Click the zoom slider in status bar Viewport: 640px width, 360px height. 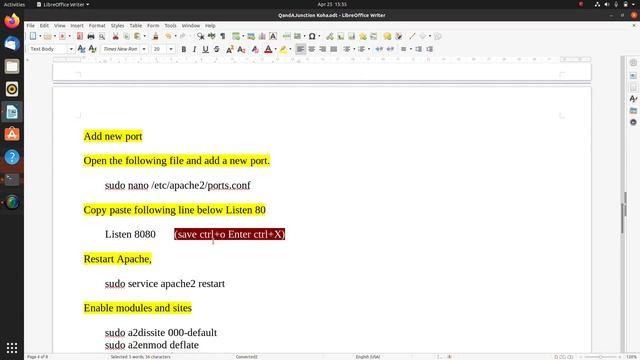[x=600, y=357]
